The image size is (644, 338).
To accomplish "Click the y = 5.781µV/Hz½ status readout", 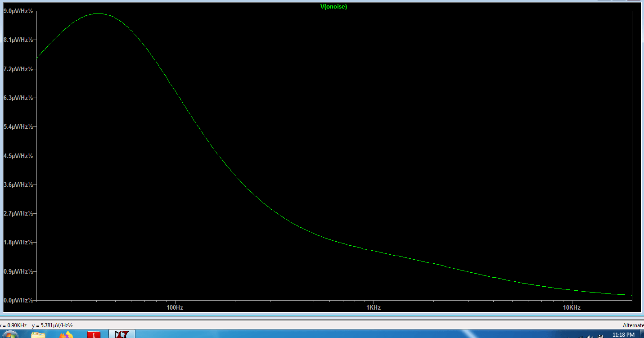I will pos(52,325).
